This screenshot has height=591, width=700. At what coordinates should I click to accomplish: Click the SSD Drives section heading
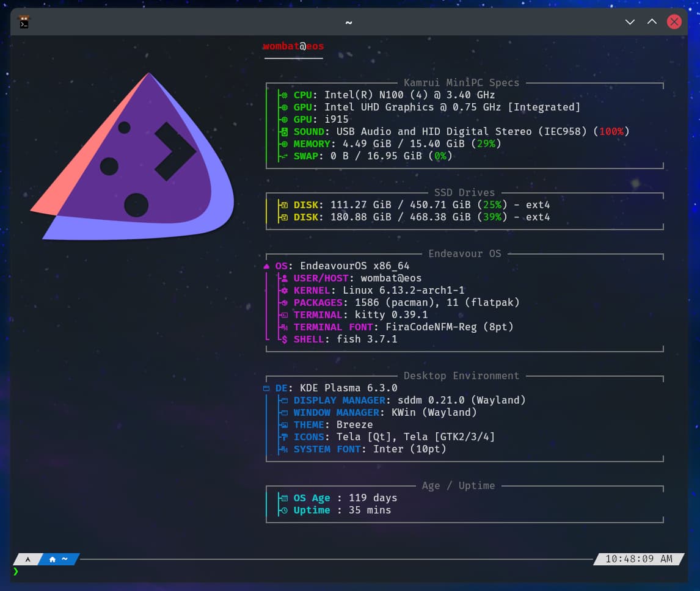[x=464, y=192]
